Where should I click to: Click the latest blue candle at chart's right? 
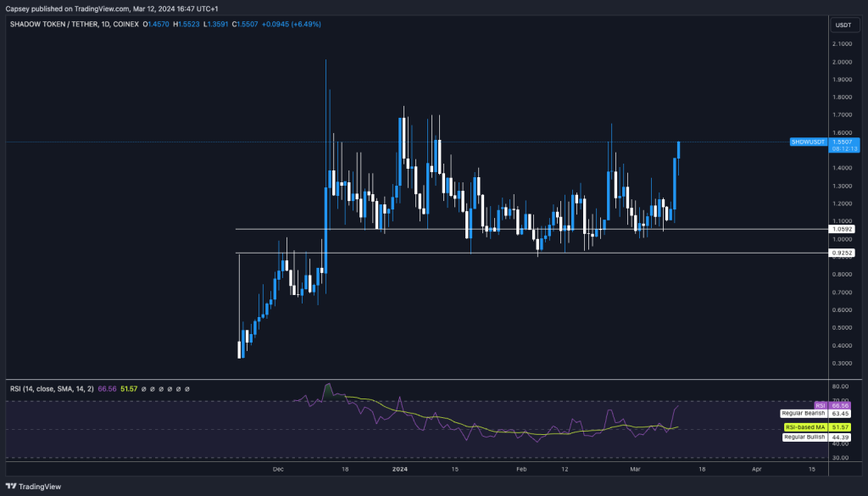[x=679, y=149]
